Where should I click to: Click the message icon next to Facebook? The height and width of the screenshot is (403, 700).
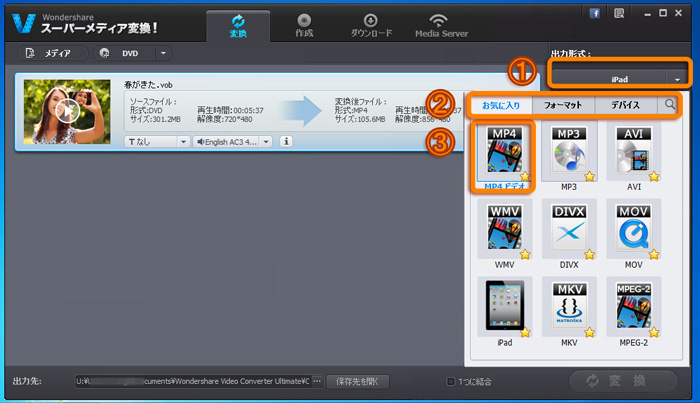[x=619, y=13]
